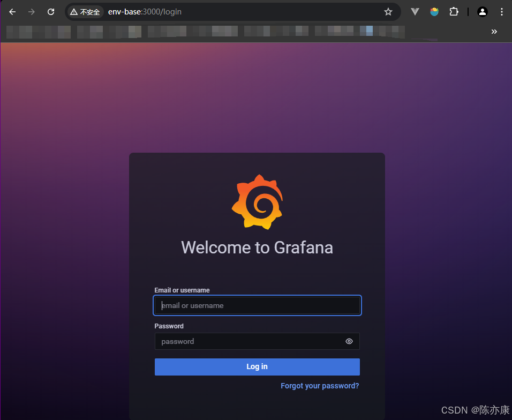Click the colorful bowl extension icon
The image size is (512, 420).
pos(434,12)
